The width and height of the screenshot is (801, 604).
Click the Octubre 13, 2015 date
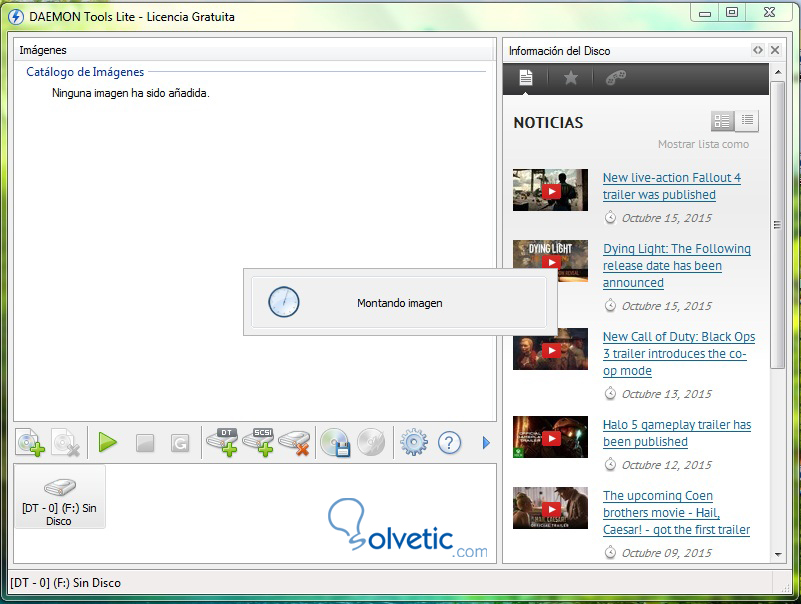667,394
